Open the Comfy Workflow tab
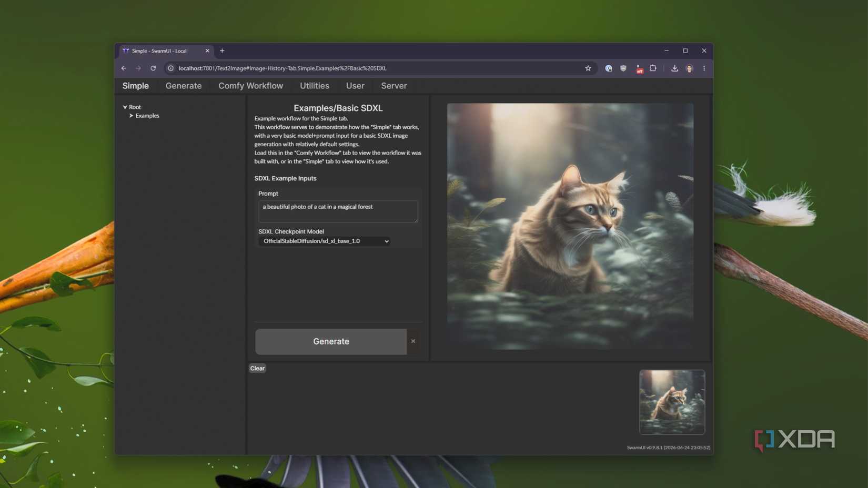The width and height of the screenshot is (868, 488). [250, 86]
